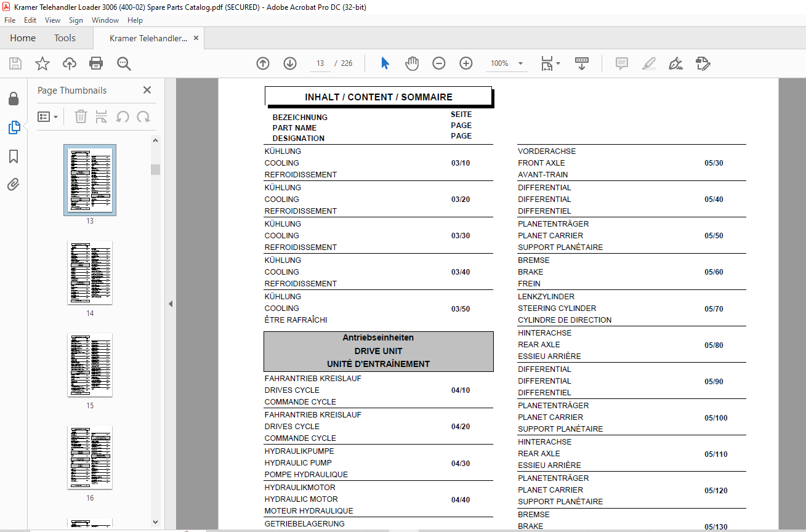Switch to the Tools tab
The image size is (806, 532).
click(x=65, y=38)
